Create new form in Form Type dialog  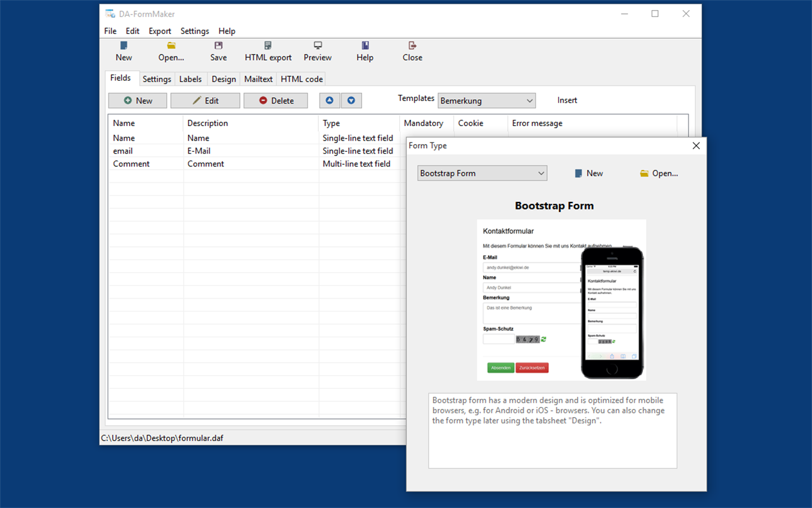pyautogui.click(x=589, y=173)
